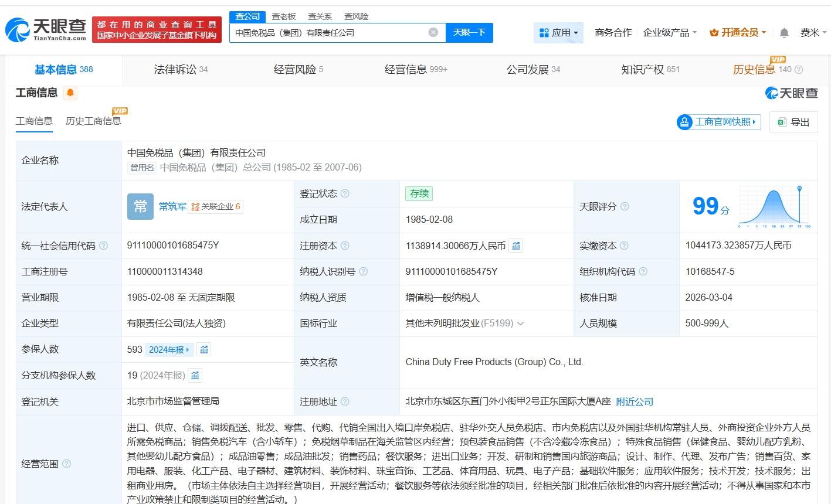Viewport: 831px width, 504px height.
Task: Open legal representative 常筑军 link
Action: [x=172, y=206]
